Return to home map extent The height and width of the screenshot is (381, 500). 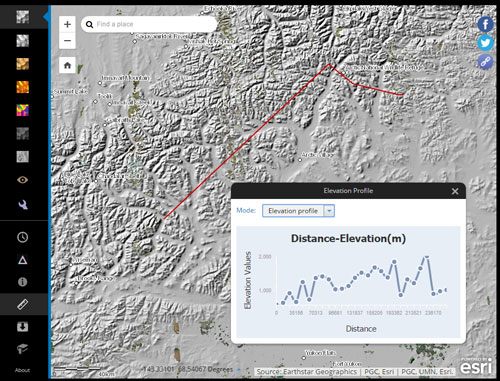point(67,65)
